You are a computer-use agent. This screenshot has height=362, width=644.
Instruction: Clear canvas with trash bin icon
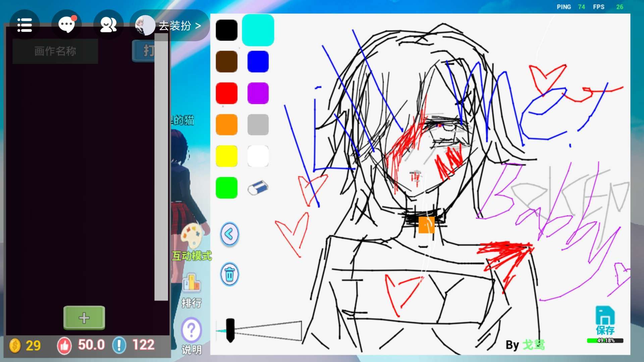click(229, 274)
